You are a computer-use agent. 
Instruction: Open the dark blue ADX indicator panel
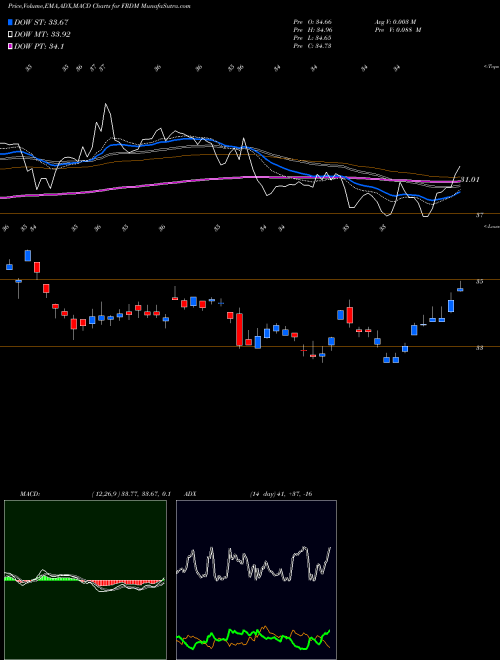(x=256, y=580)
